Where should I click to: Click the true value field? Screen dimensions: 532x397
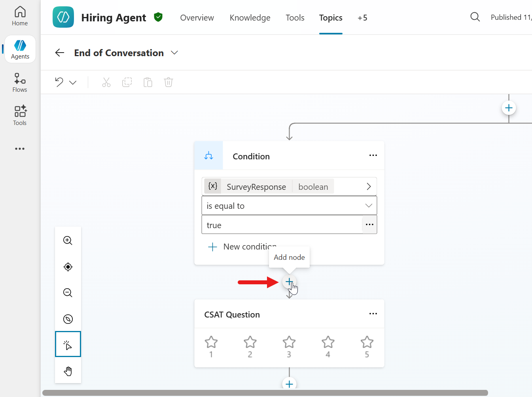point(282,225)
